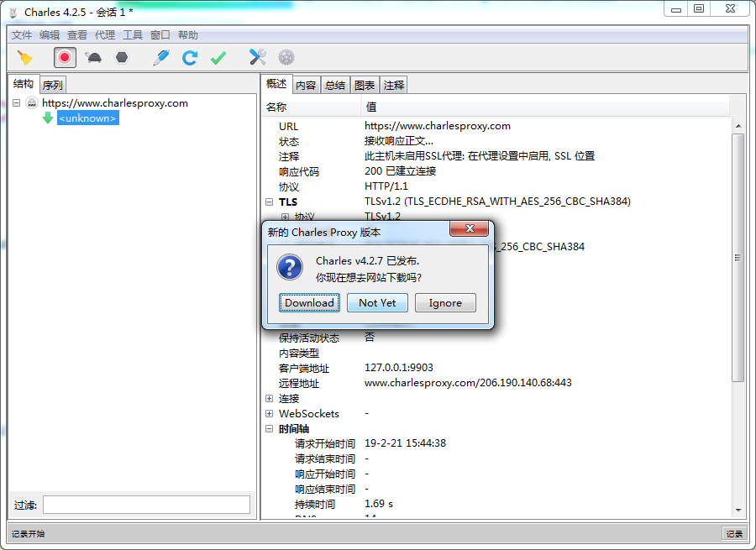Screen dimensions: 756x550
Task: Open the tools wrench icon
Action: [258, 57]
